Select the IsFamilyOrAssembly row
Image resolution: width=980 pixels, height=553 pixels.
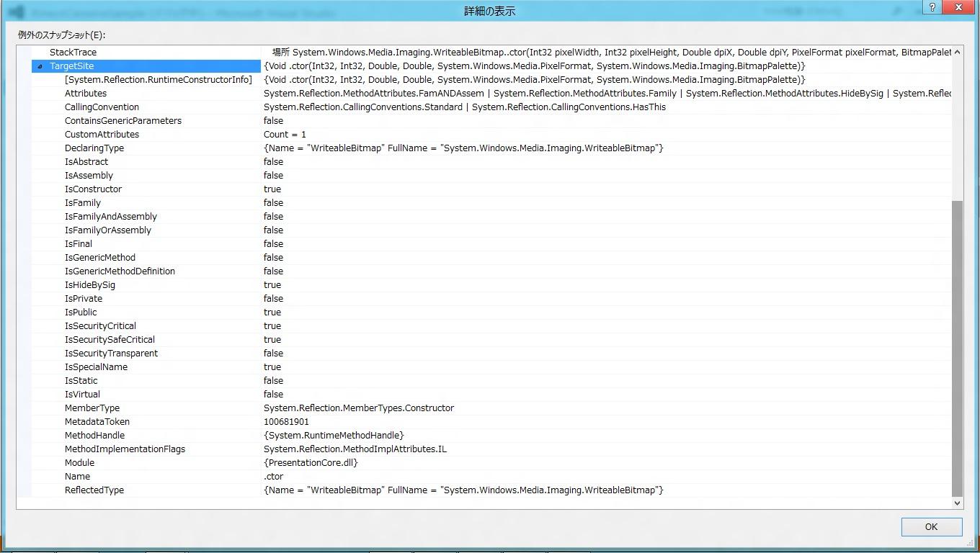click(x=492, y=230)
